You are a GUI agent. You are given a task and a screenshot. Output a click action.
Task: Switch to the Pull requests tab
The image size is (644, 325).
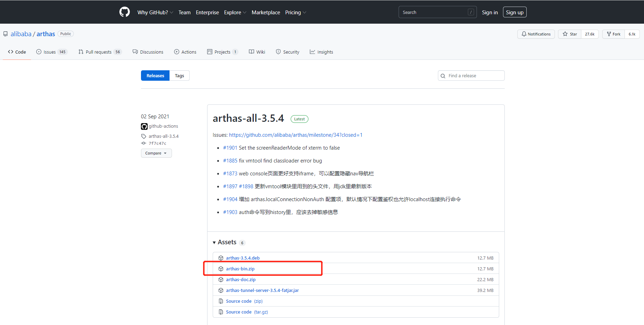(x=100, y=52)
